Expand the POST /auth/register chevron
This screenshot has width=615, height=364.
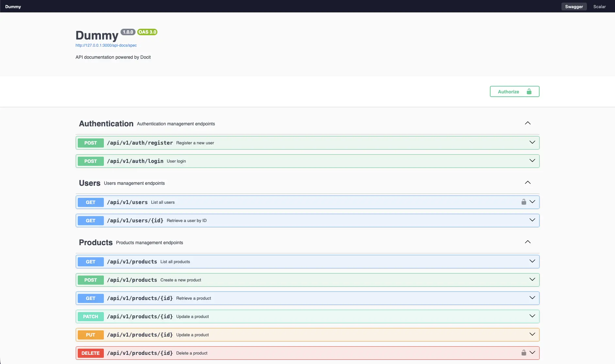click(532, 142)
